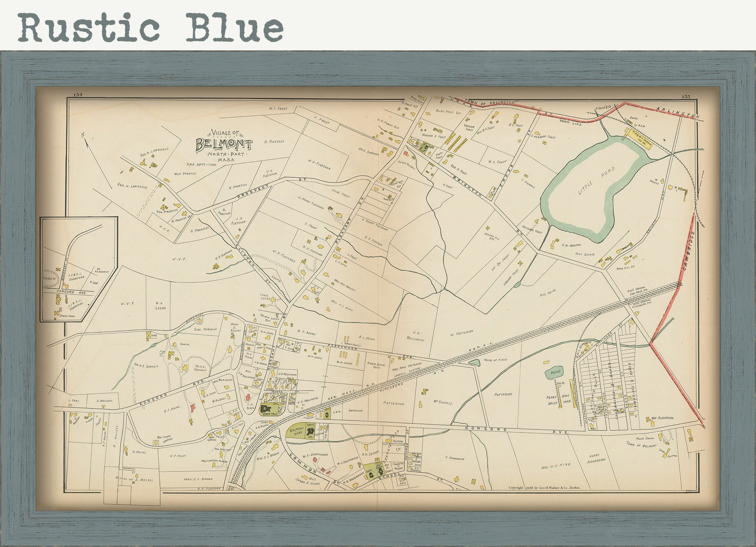The width and height of the screenshot is (756, 547).
Task: Click the 'Police Station' label
Action: coord(645,438)
